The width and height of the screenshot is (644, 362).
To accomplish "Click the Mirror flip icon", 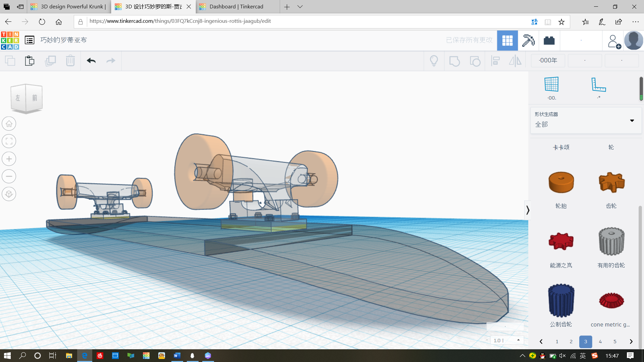I will (x=515, y=61).
